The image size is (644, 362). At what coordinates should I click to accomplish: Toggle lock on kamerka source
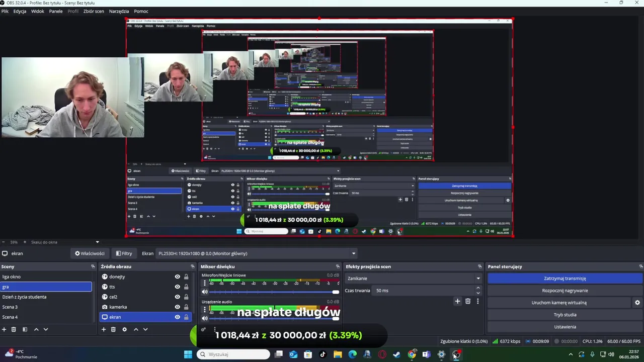pos(186,307)
